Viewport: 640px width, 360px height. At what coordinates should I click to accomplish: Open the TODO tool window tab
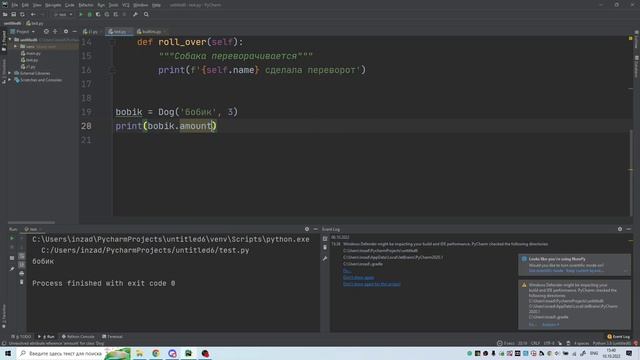point(21,337)
